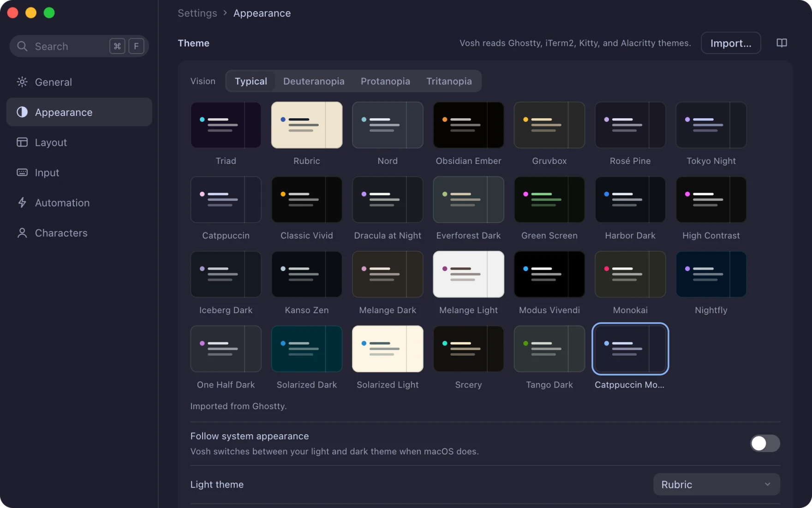Select the Melange Dark theme

[388, 274]
